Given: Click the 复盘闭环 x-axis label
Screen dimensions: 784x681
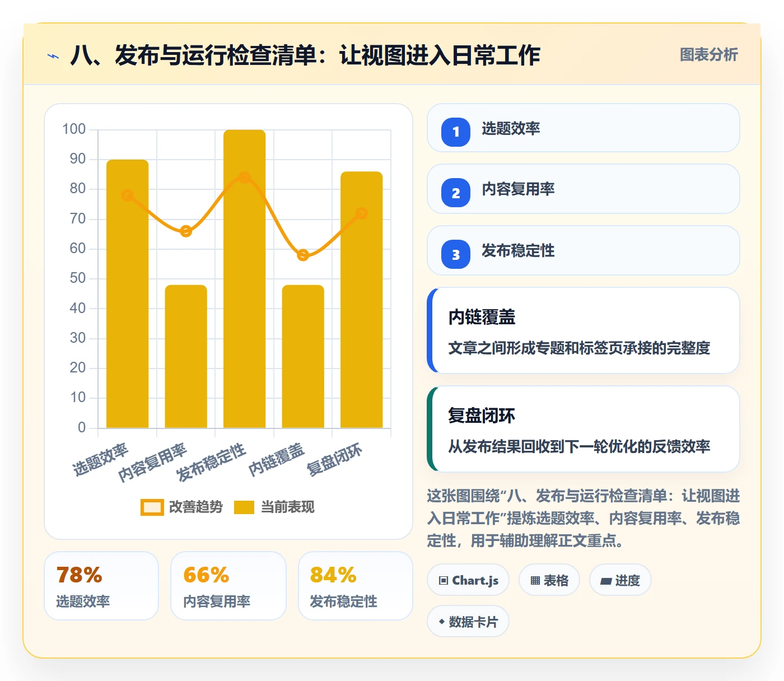Looking at the screenshot, I should tap(335, 460).
